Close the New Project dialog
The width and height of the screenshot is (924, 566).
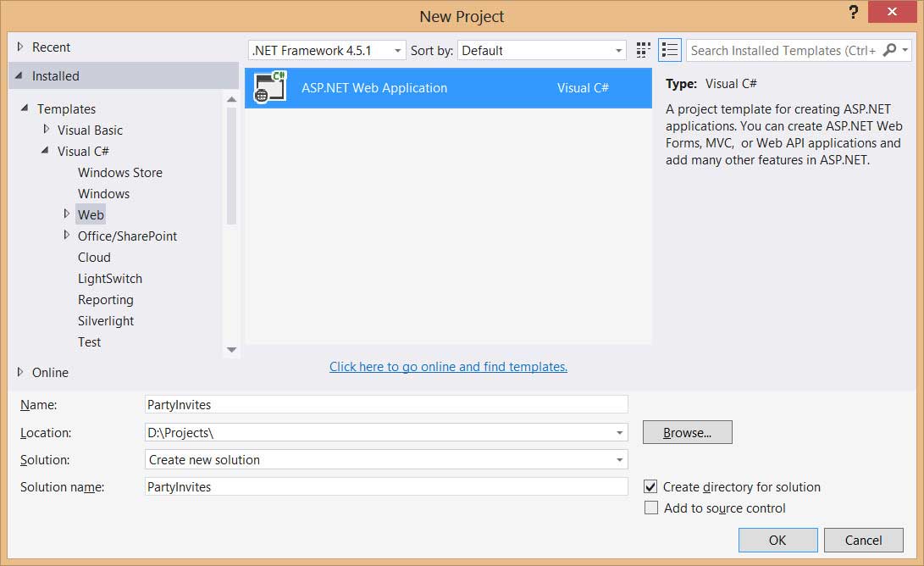pyautogui.click(x=892, y=12)
